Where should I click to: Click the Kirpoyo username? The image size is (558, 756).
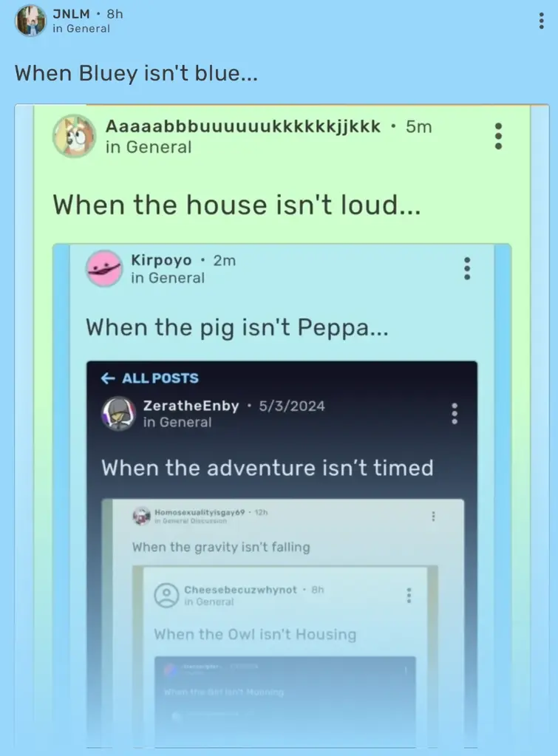(x=161, y=260)
